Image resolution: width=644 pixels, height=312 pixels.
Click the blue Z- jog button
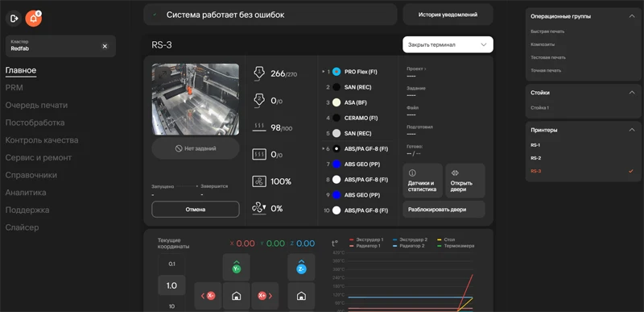pos(301,268)
